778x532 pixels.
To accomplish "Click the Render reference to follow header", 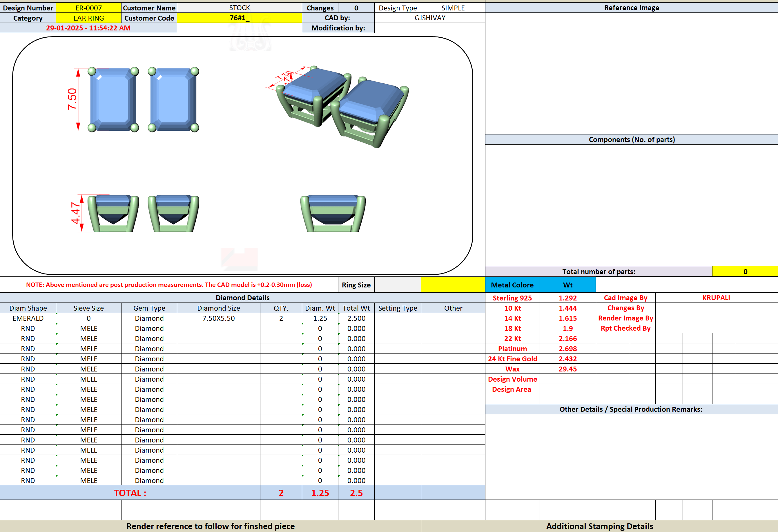I will [x=210, y=526].
